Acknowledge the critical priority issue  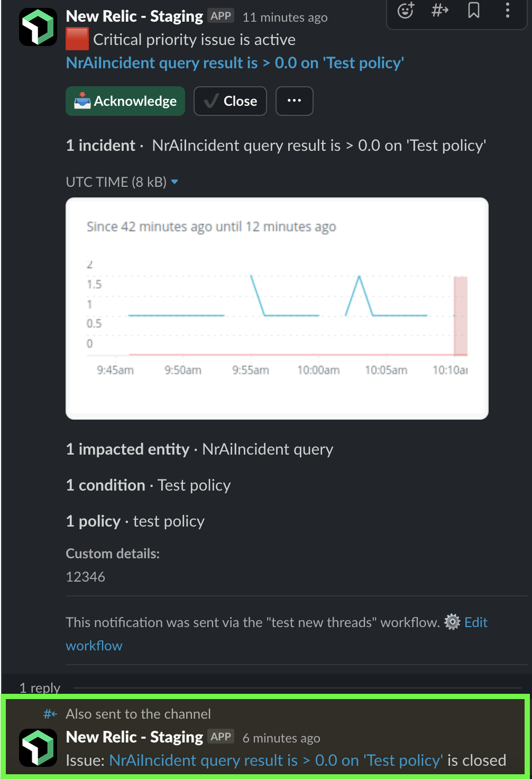(x=125, y=101)
